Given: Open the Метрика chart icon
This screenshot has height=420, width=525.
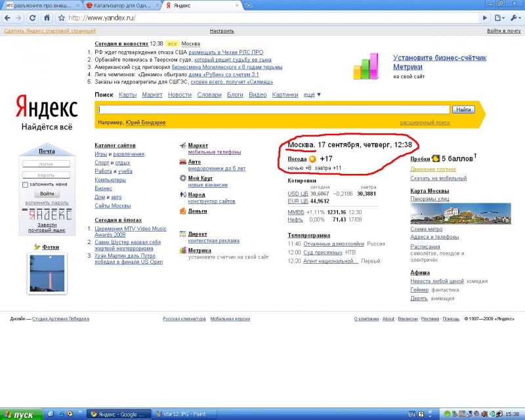Looking at the screenshot, I should [x=183, y=250].
